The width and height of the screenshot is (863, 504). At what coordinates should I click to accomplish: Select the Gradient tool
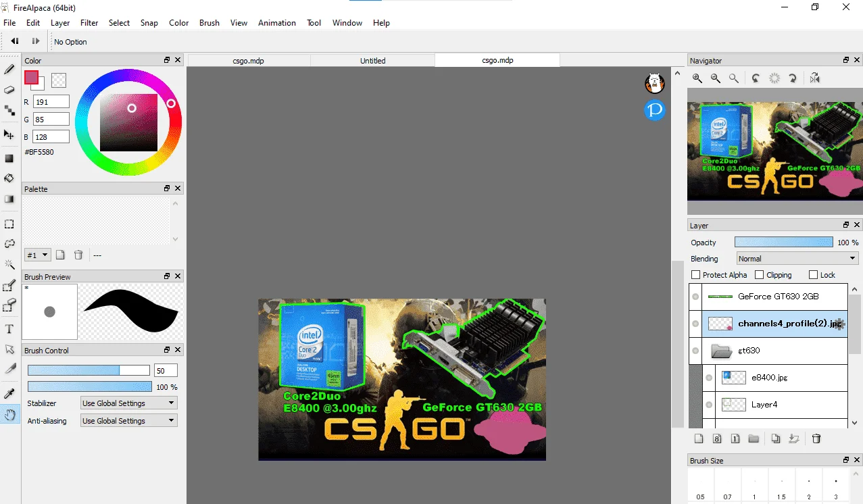(9, 199)
